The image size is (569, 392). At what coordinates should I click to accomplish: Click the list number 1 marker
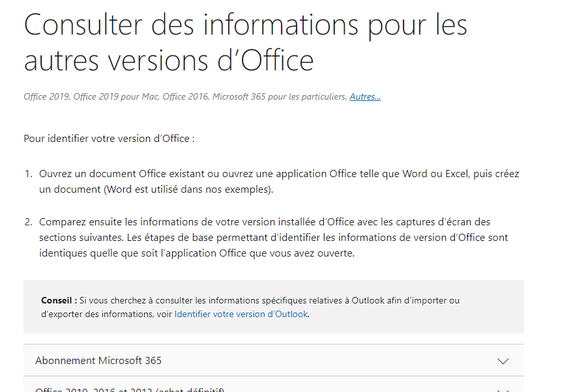[29, 174]
